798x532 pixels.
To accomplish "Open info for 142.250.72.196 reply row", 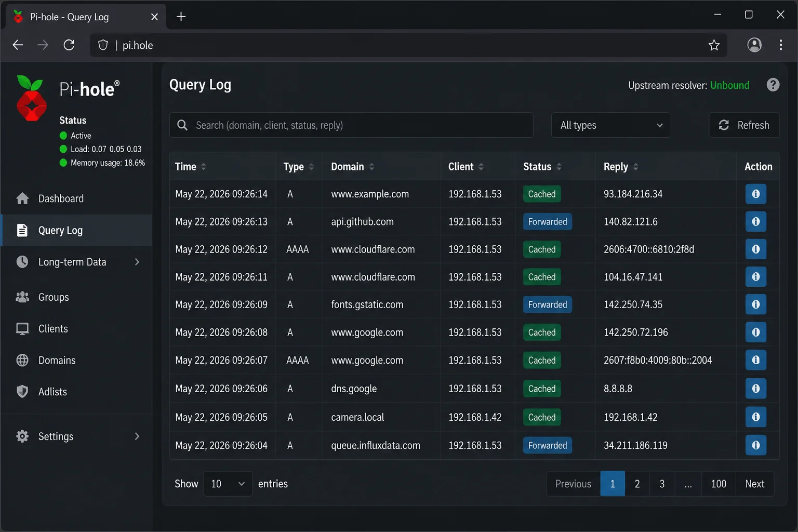I will coord(755,332).
